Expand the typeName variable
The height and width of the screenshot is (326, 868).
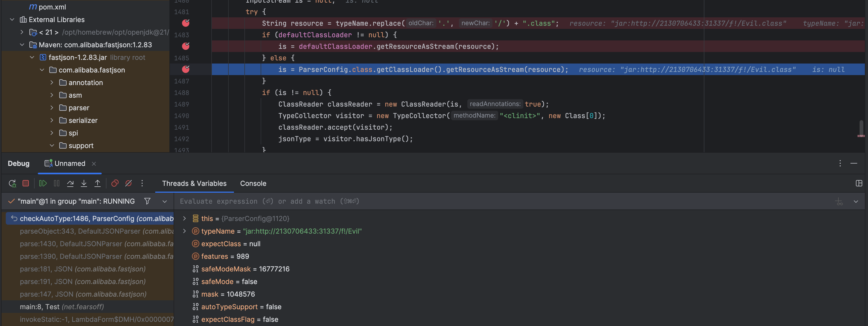point(184,231)
